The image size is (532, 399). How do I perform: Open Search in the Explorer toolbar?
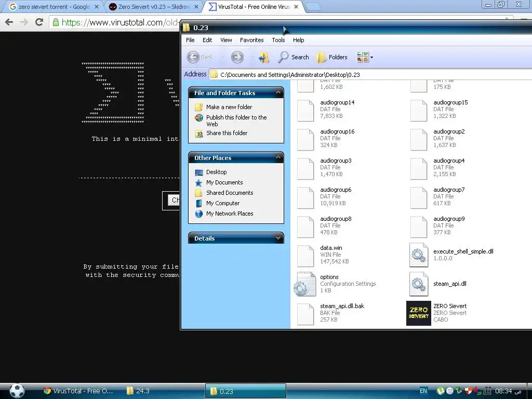coord(294,57)
